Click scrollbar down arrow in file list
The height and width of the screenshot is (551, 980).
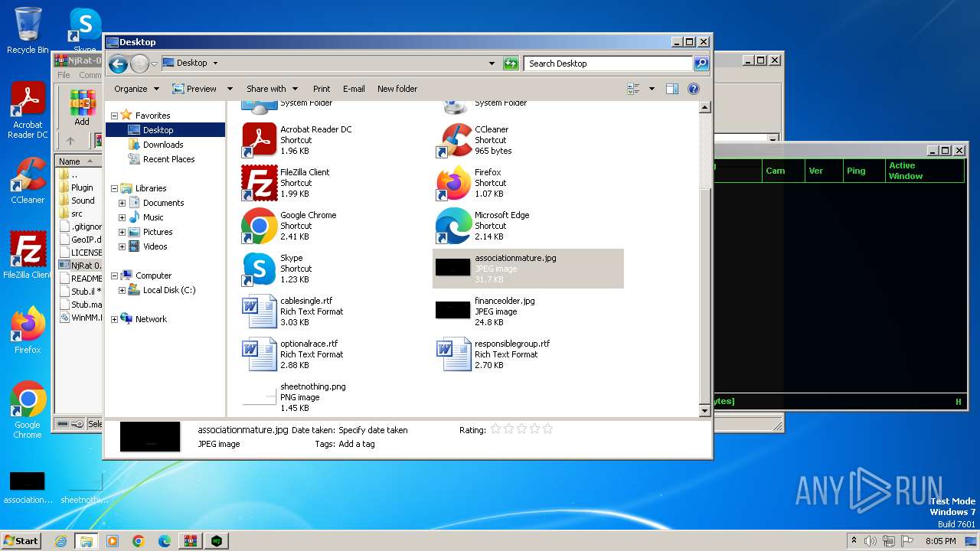705,411
